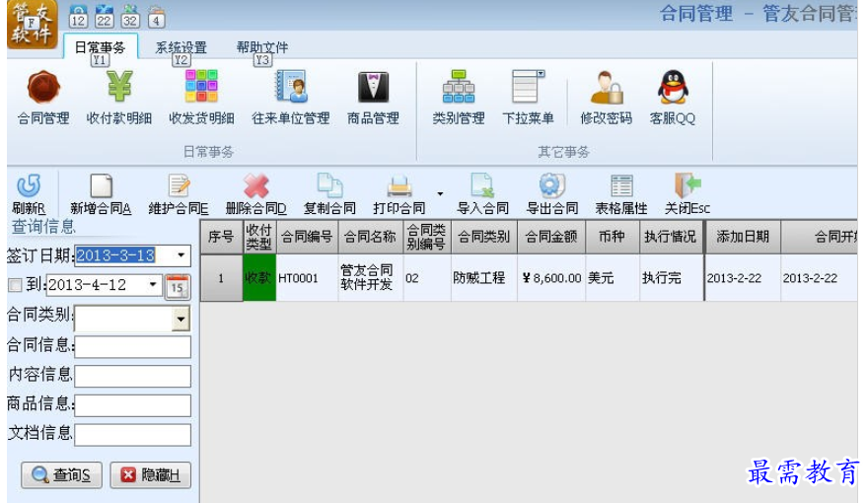The width and height of the screenshot is (868, 503).
Task: Open 商品管理 product management icon
Action: click(x=373, y=87)
